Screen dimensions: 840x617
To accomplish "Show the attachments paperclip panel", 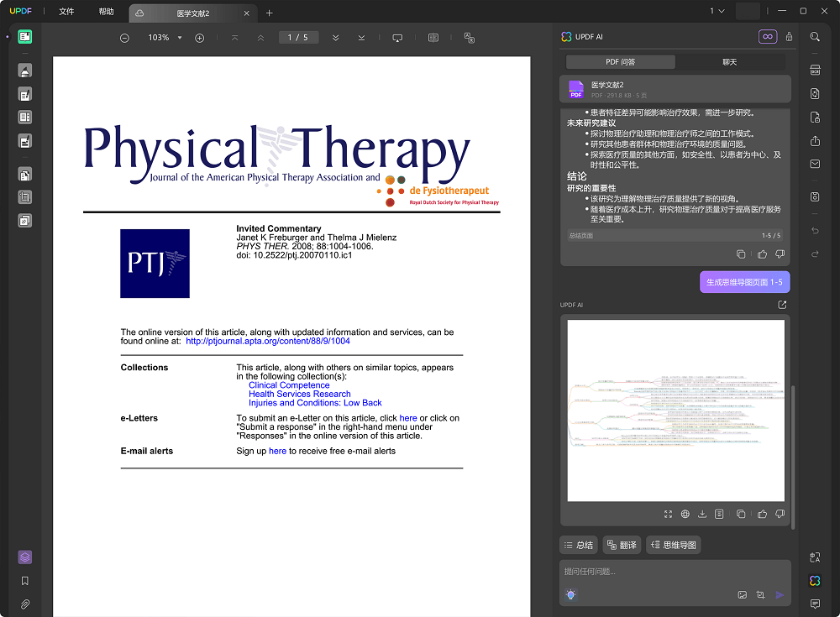I will pyautogui.click(x=24, y=604).
